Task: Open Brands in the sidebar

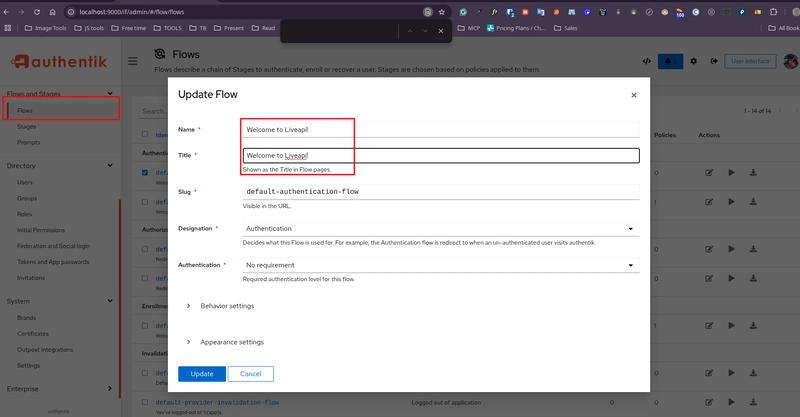Action: click(27, 317)
